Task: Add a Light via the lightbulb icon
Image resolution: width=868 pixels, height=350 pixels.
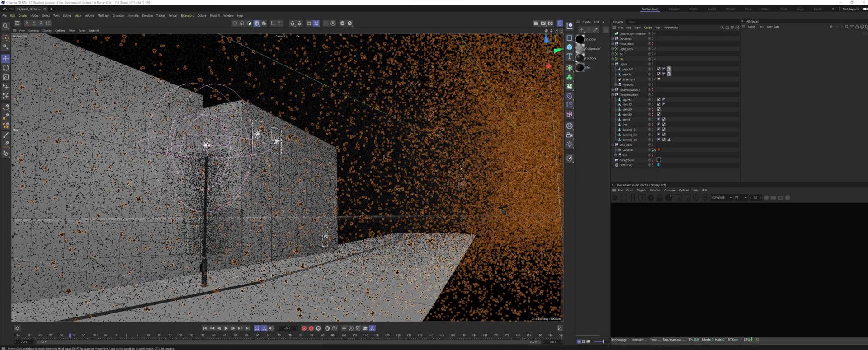Action: [x=570, y=145]
